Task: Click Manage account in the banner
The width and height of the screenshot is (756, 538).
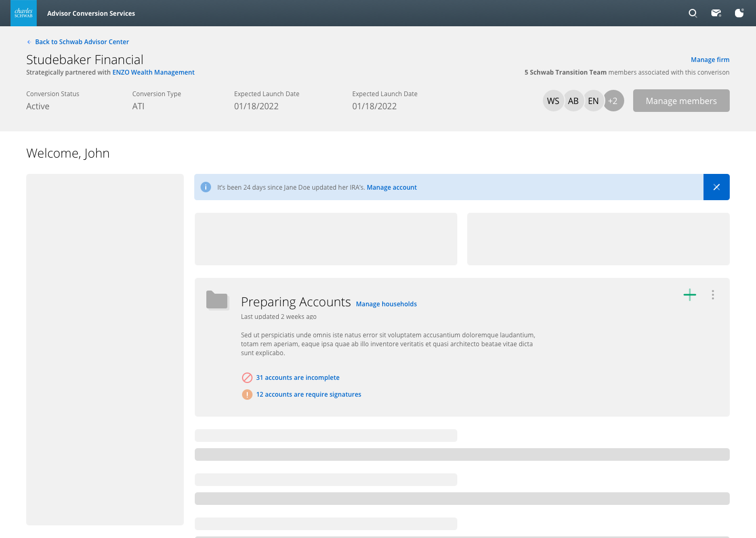Action: pyautogui.click(x=392, y=187)
